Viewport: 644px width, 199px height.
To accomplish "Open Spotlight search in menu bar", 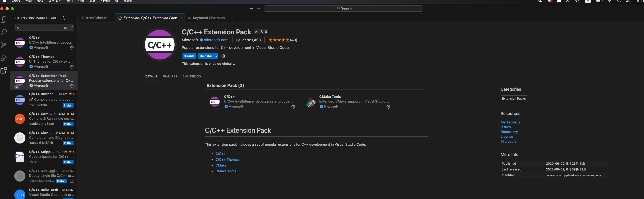I will pos(619,1).
